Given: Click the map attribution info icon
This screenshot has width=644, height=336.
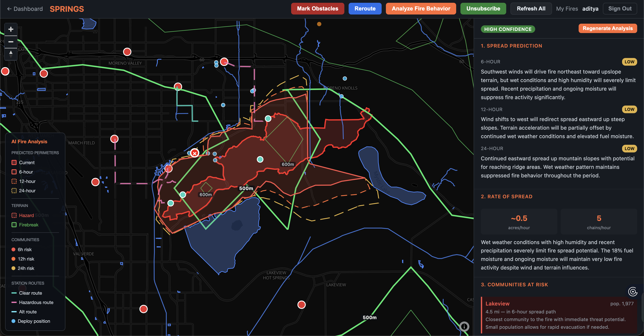Looking at the screenshot, I should 464,326.
